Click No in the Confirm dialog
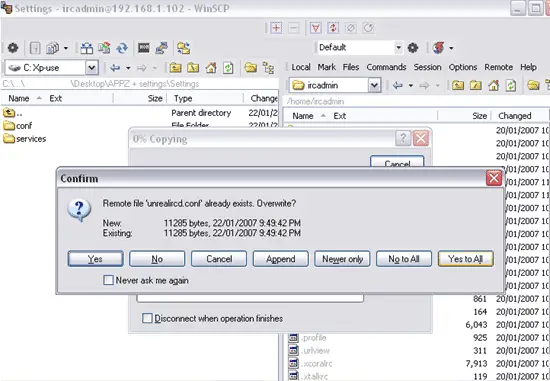This screenshot has width=550, height=381. [157, 259]
